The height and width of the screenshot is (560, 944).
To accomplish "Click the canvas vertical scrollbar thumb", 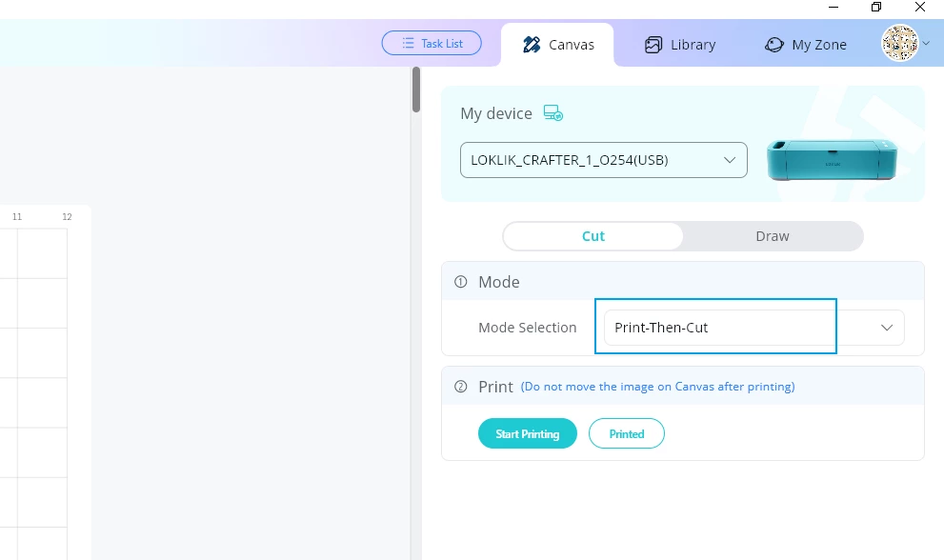I will click(416, 90).
